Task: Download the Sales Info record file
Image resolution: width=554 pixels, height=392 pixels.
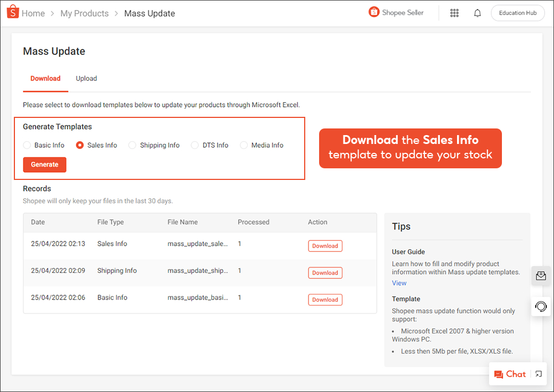Action: click(325, 245)
